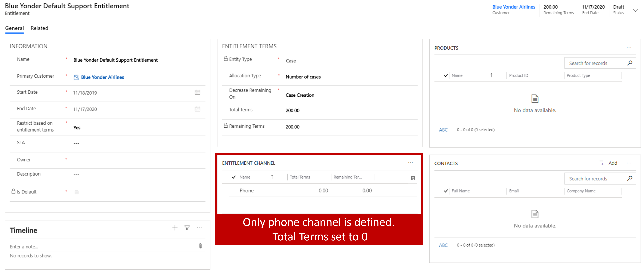The image size is (644, 278).
Task: Click the Start Date 11/18/2019 value
Action: [x=85, y=93]
